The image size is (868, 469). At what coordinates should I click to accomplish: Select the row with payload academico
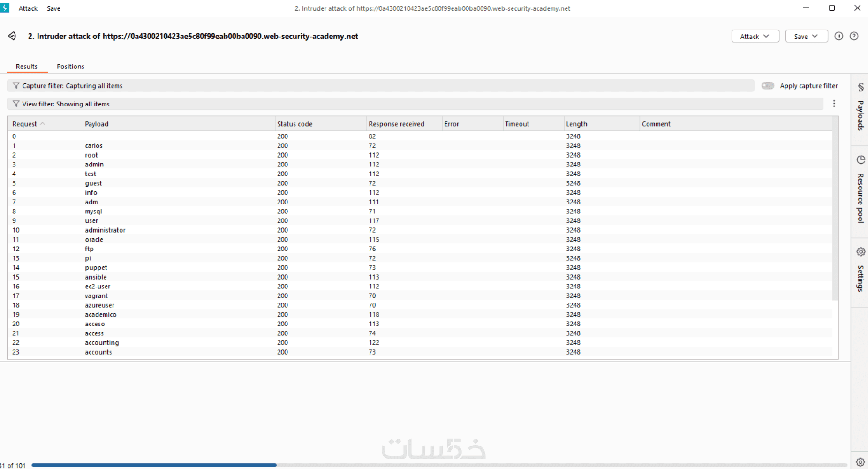click(420, 315)
